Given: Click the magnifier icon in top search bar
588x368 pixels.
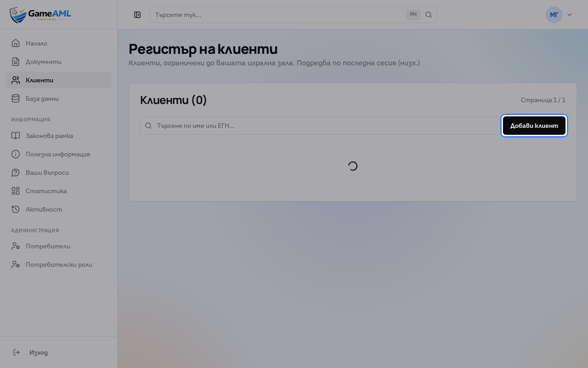Looking at the screenshot, I should [429, 15].
